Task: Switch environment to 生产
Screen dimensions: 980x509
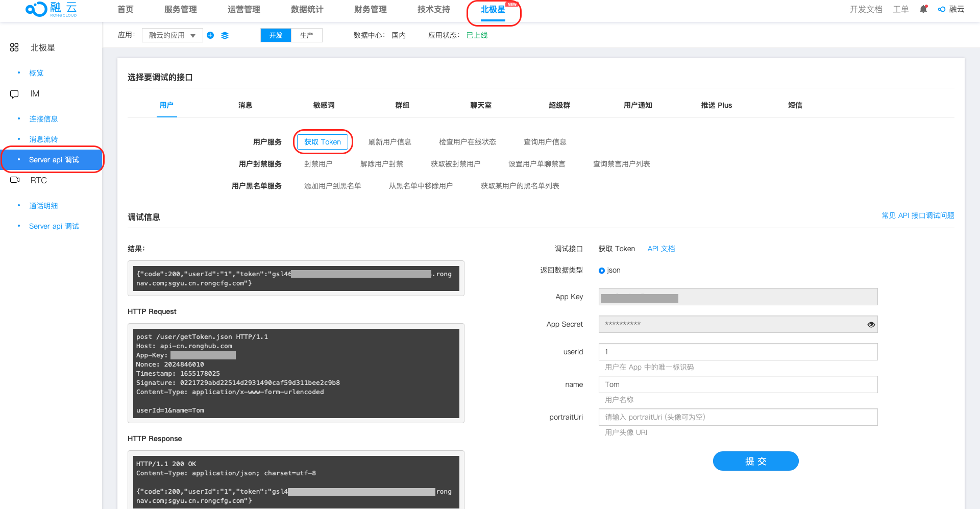Action: [x=306, y=35]
